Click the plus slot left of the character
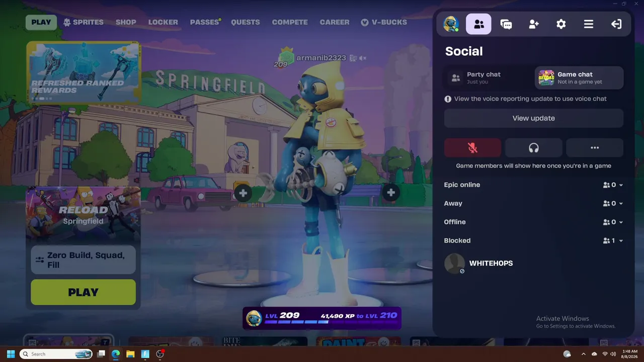This screenshot has height=362, width=644. pyautogui.click(x=243, y=193)
